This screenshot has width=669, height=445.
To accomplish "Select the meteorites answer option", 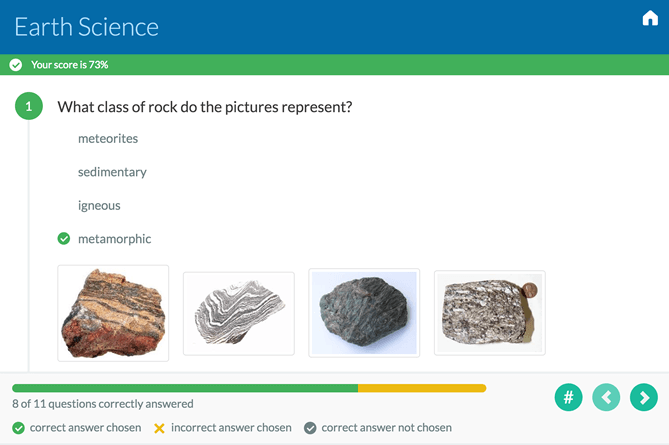I will (x=108, y=138).
